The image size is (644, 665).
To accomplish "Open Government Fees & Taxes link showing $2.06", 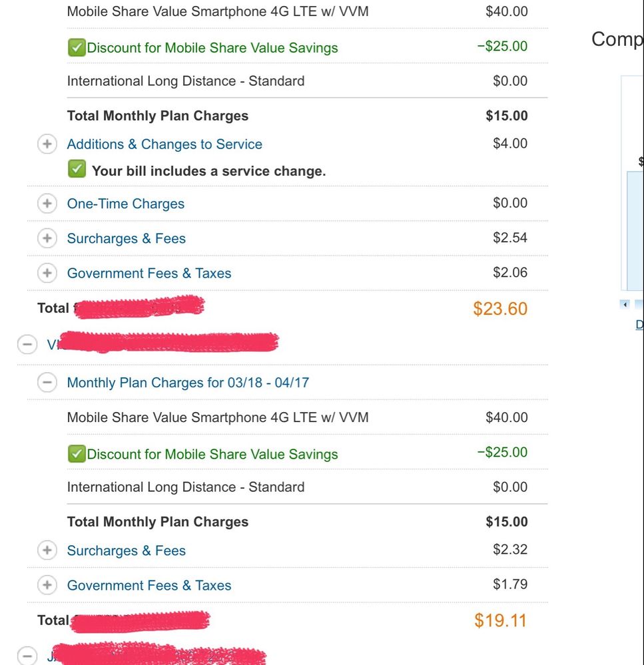I will pyautogui.click(x=149, y=273).
